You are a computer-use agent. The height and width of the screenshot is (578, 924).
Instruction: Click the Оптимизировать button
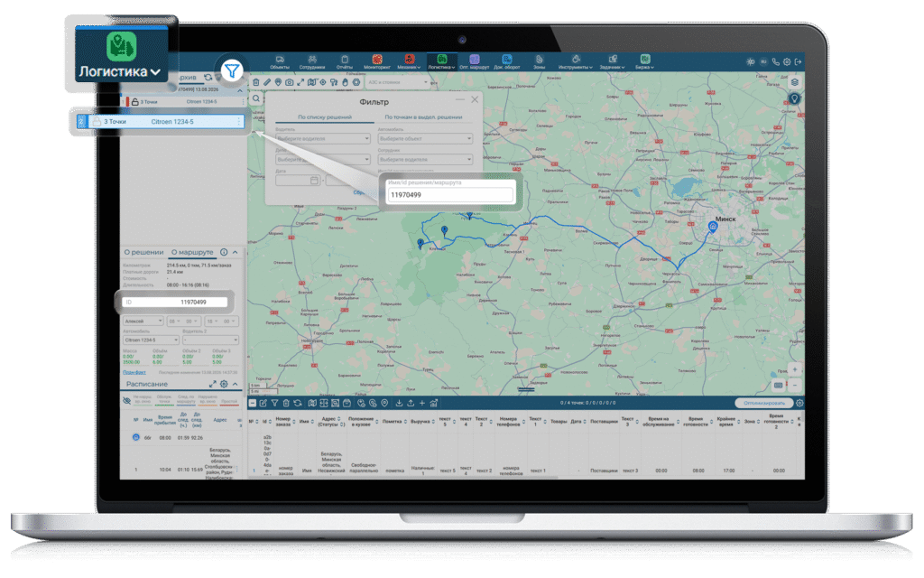pos(763,404)
